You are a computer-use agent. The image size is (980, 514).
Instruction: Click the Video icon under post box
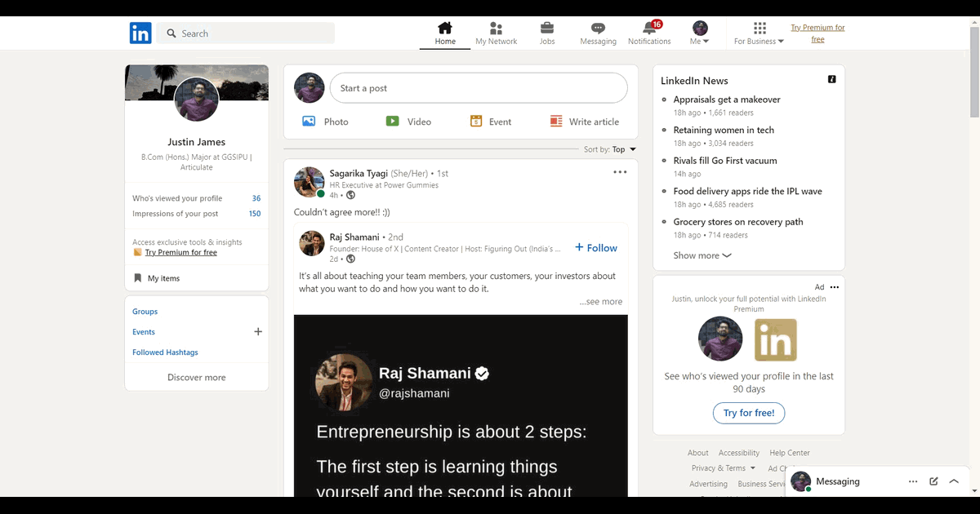click(393, 122)
